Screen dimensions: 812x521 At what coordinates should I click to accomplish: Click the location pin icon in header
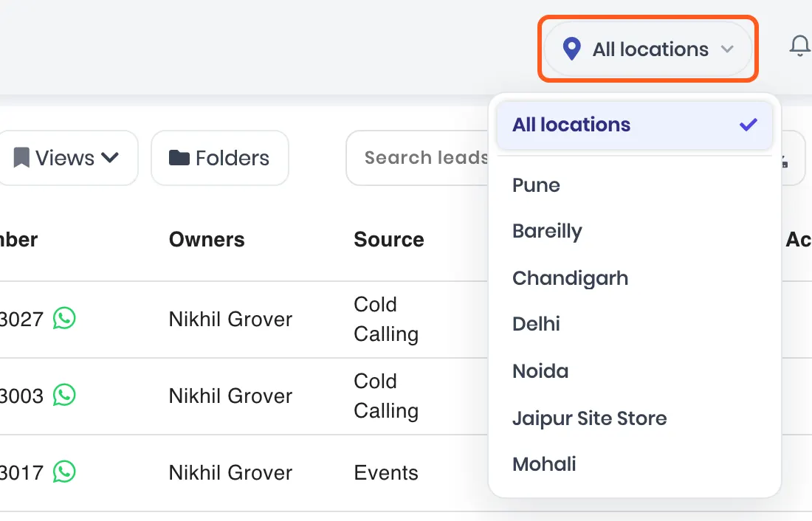tap(571, 49)
